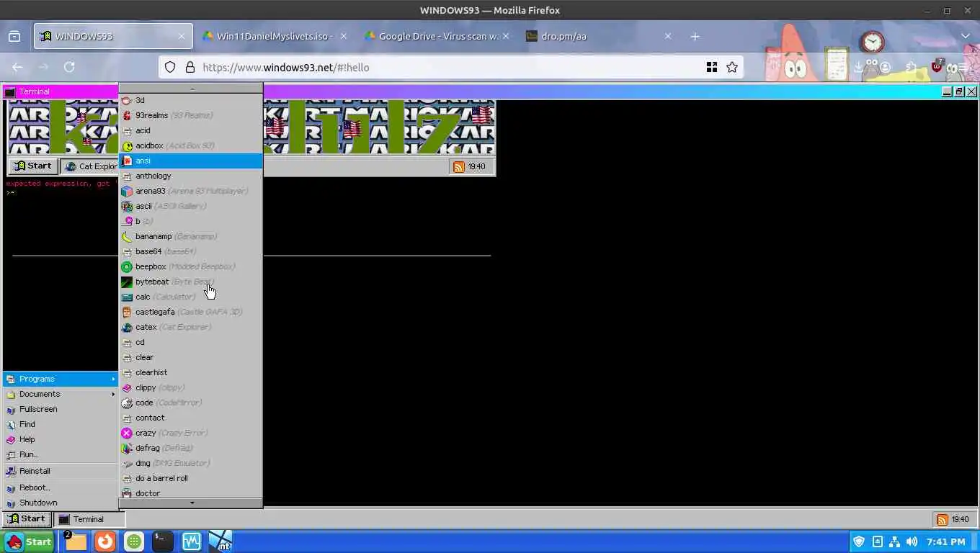Expand the Programs submenu
The width and height of the screenshot is (980, 553).
(61, 379)
